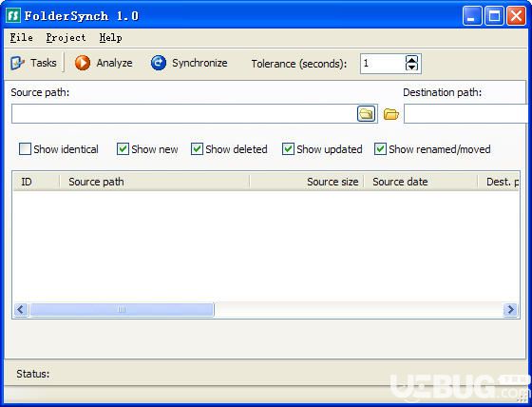Click the Tolerance (seconds): label
This screenshot has height=407, width=532.
299,64
